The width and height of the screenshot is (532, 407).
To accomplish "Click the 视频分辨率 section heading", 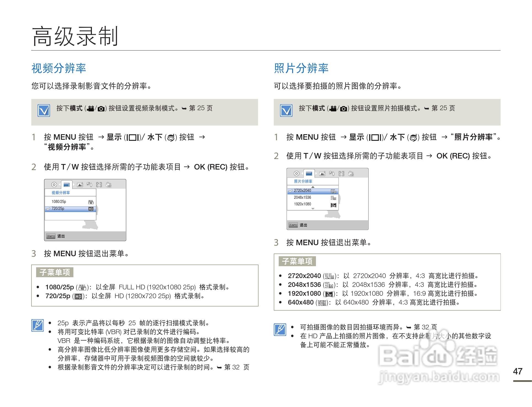I will pyautogui.click(x=58, y=68).
